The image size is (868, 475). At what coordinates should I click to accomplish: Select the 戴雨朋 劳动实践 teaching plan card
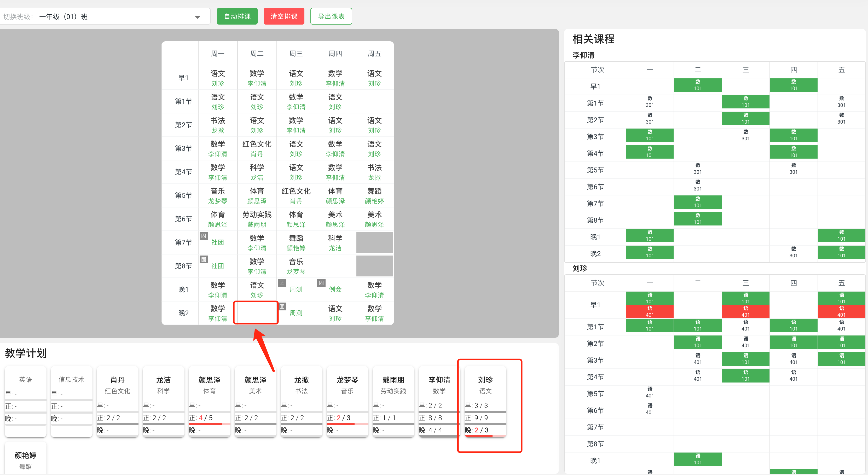click(x=393, y=401)
